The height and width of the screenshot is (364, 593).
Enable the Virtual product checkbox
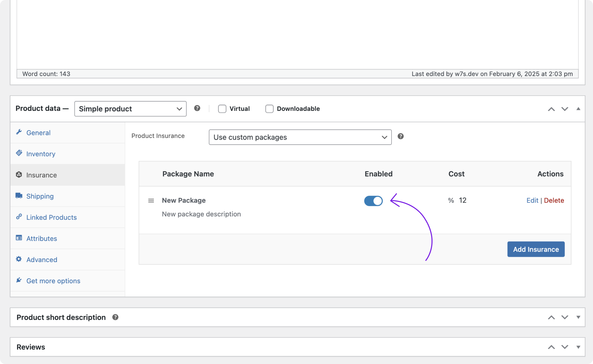tap(222, 109)
